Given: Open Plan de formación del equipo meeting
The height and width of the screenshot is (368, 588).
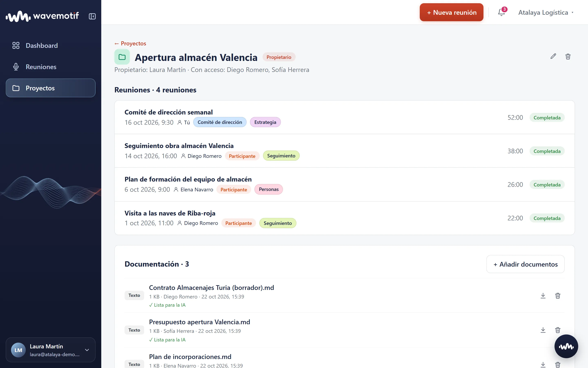Looking at the screenshot, I should 345,184.
